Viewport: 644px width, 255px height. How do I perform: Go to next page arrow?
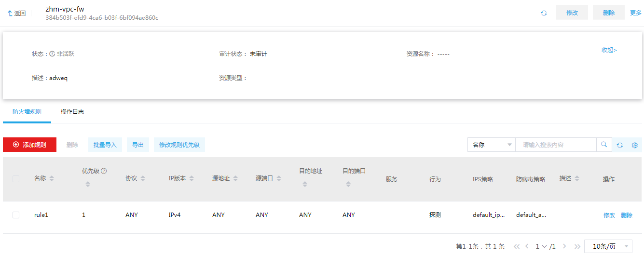click(564, 246)
